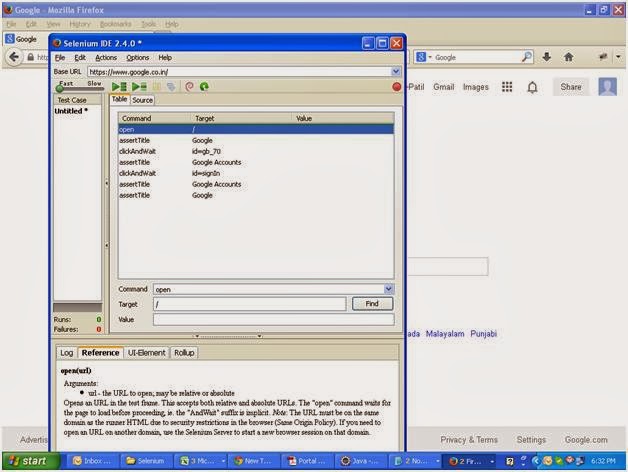Screen dimensions: 628x472
Task: Open the Actions menu
Action: coord(106,58)
